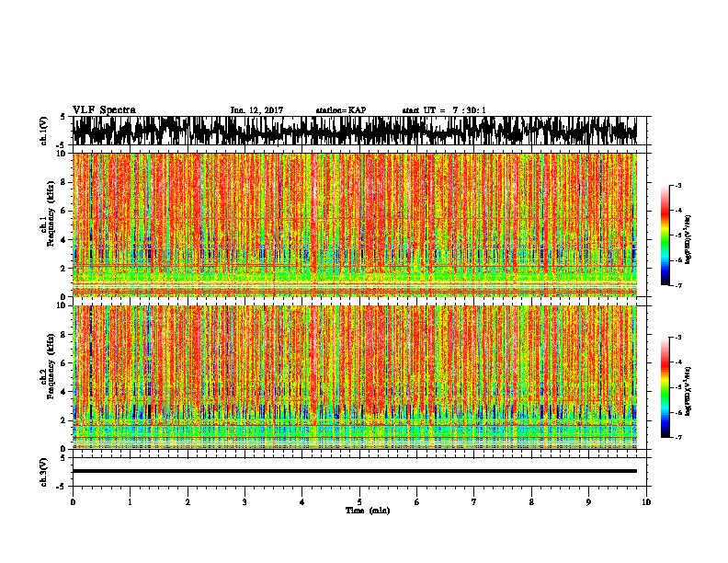Viewport: 728px width, 563px height.
Task: Click the ch.1 color bar "log(PSD)" label
Action: pyautogui.click(x=688, y=239)
